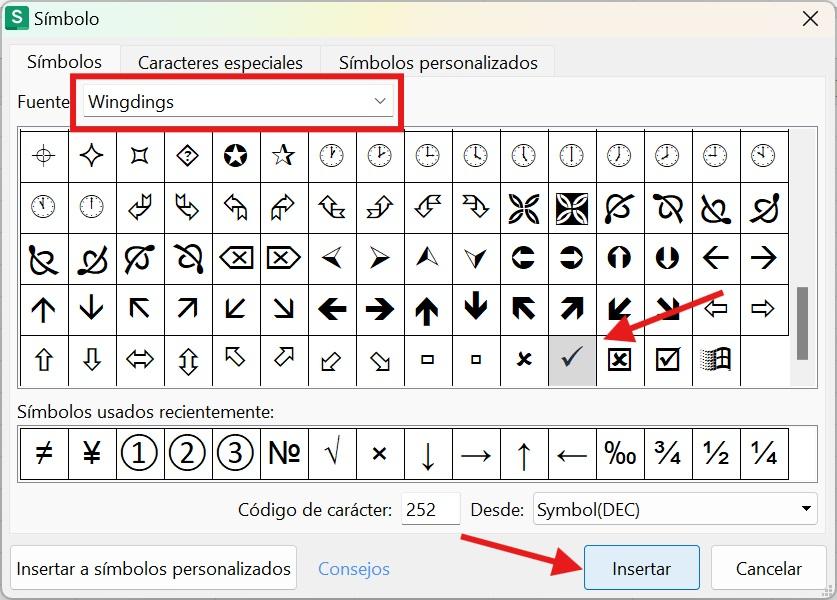Image resolution: width=837 pixels, height=600 pixels.
Task: Select the Windows flag symbol
Action: [716, 360]
